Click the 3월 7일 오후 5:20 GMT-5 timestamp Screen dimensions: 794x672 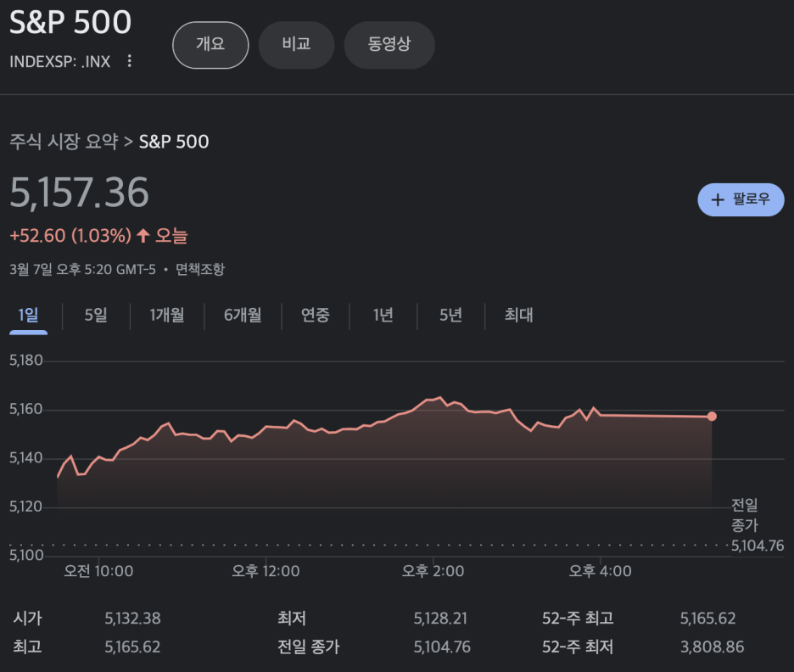pos(82,269)
